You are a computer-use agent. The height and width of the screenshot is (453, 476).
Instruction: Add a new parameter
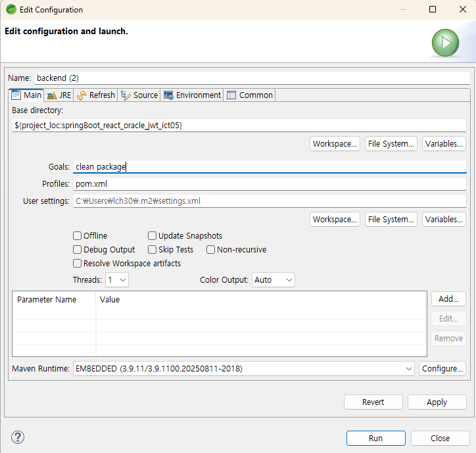[x=448, y=299]
